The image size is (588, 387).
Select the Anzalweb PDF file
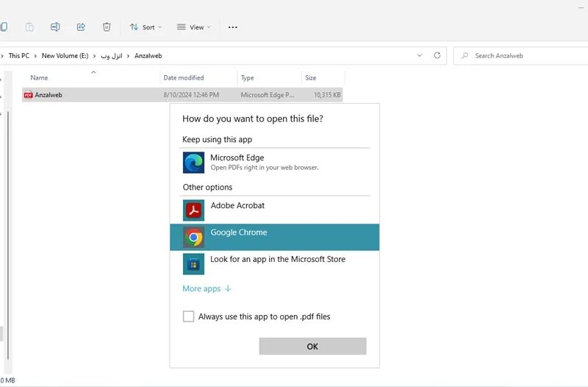click(182, 95)
